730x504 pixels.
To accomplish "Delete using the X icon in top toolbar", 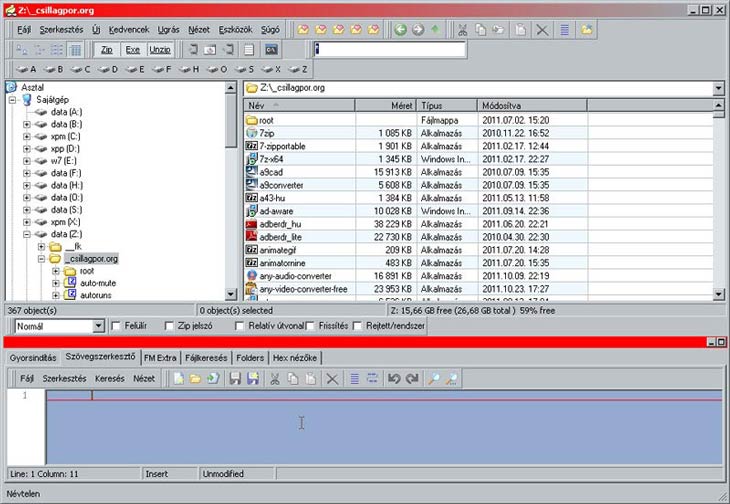I will (542, 30).
